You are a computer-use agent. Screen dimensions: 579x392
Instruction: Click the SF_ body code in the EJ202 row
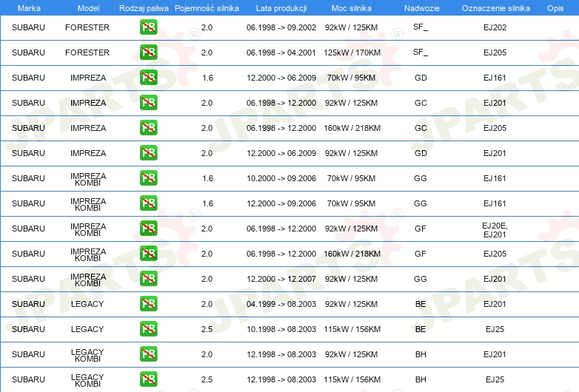[x=421, y=27]
